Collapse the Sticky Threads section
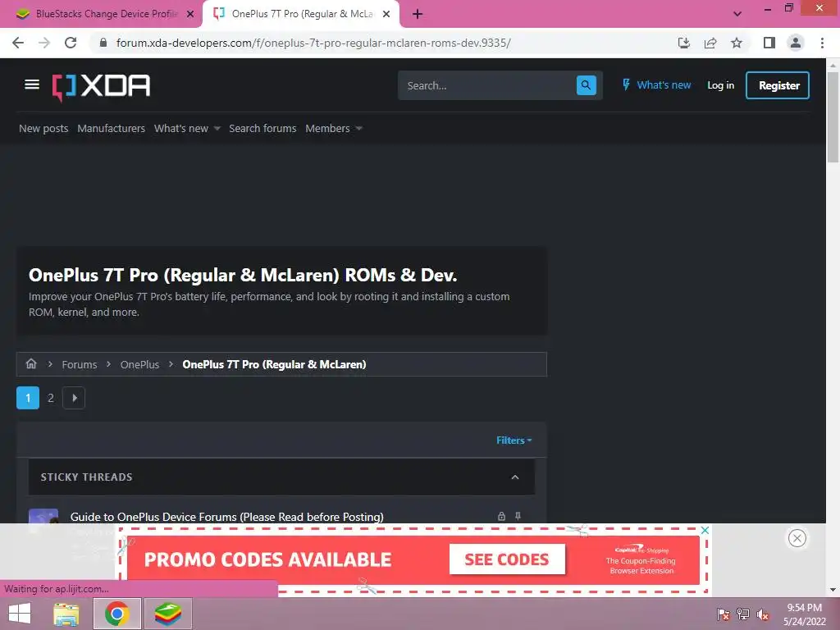Viewport: 840px width, 630px height. point(515,477)
